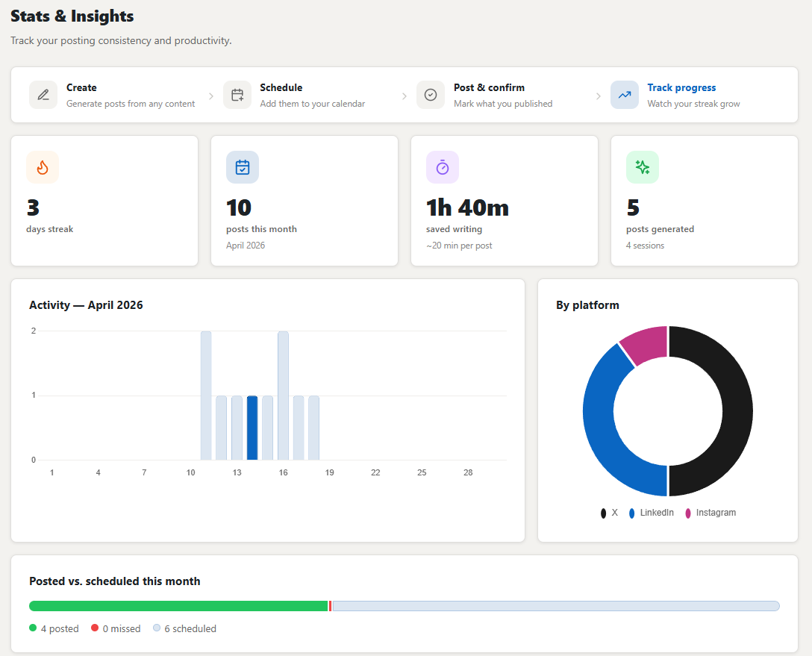Open the Schedule step label
Image resolution: width=812 pixels, height=656 pixels.
(281, 87)
